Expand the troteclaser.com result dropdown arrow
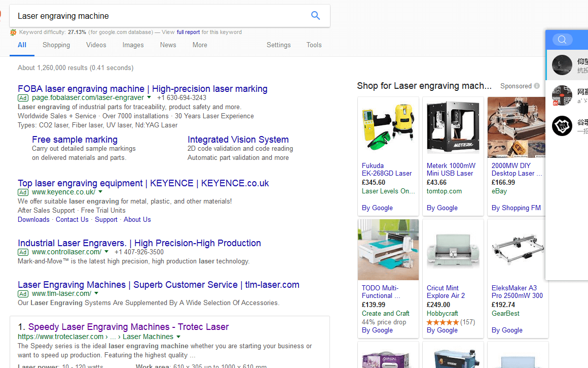Viewport: 588px width, 368px height. point(178,337)
